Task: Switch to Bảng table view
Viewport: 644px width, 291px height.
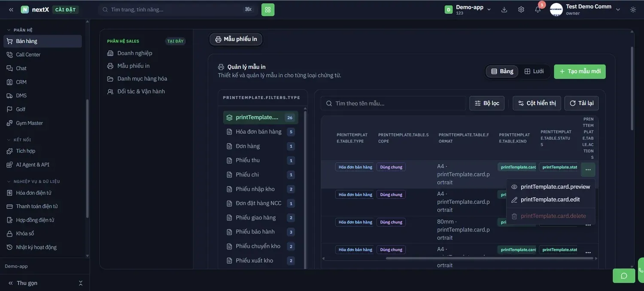Action: pos(502,71)
